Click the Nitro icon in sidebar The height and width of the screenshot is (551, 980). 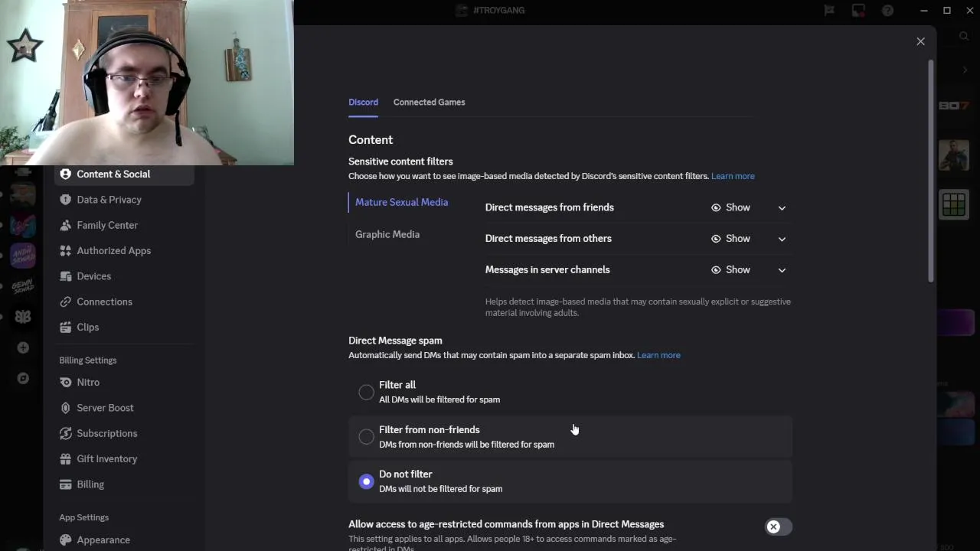click(x=66, y=382)
